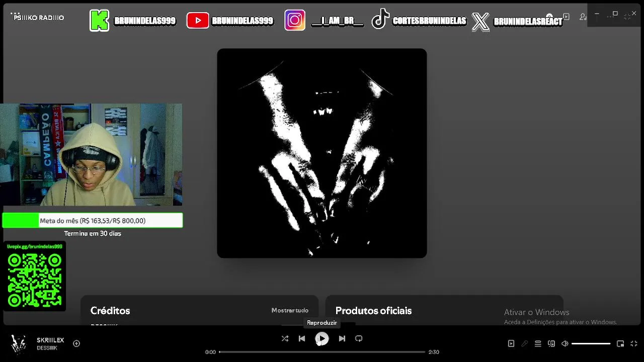Open the connect to a device menu
644x362 pixels.
551,343
